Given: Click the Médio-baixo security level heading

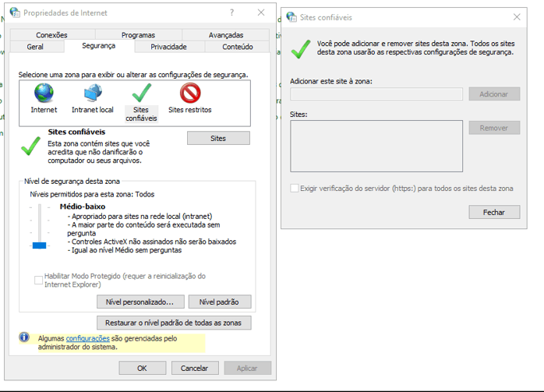Looking at the screenshot, I should pos(83,207).
